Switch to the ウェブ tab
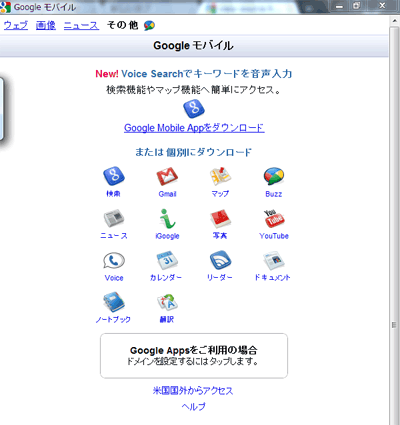Image resolution: width=400 pixels, height=425 pixels. click(x=16, y=25)
